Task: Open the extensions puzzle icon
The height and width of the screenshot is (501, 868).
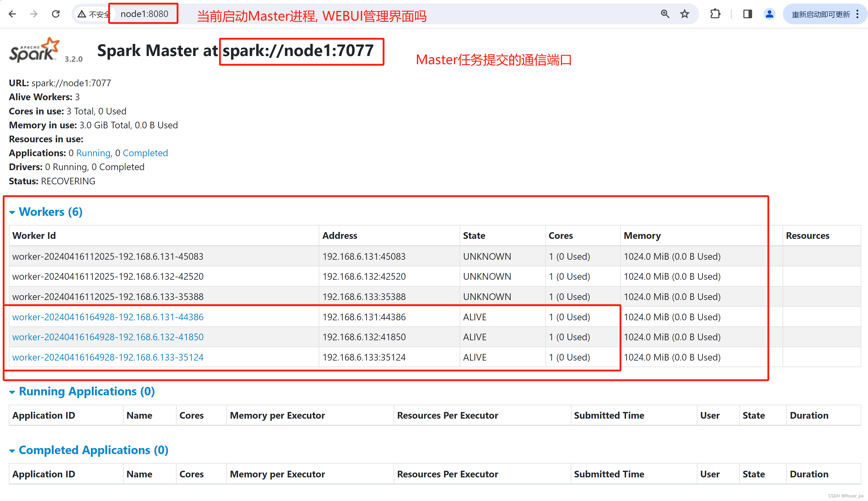Action: [715, 14]
